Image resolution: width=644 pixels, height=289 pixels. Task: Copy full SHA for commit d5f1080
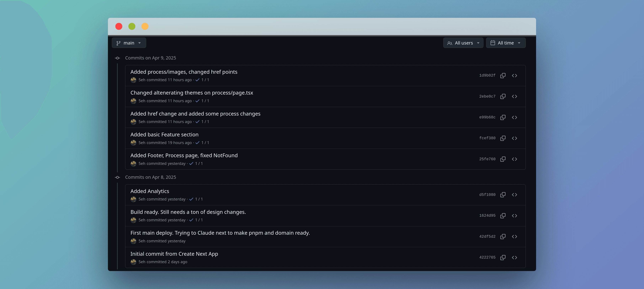click(x=503, y=195)
